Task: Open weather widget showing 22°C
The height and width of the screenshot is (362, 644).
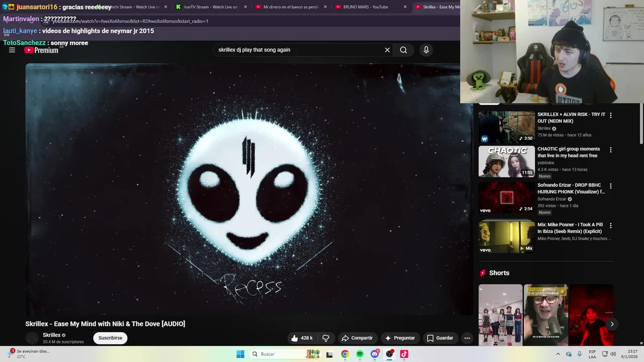Action: pyautogui.click(x=29, y=354)
